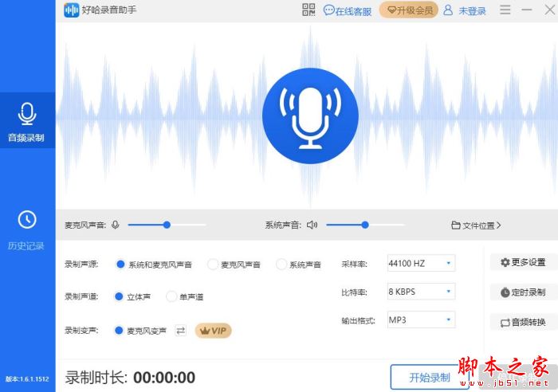This screenshot has width=558, height=392.
Task: Click the 升级会员 upgrade membership button
Action: point(408,10)
